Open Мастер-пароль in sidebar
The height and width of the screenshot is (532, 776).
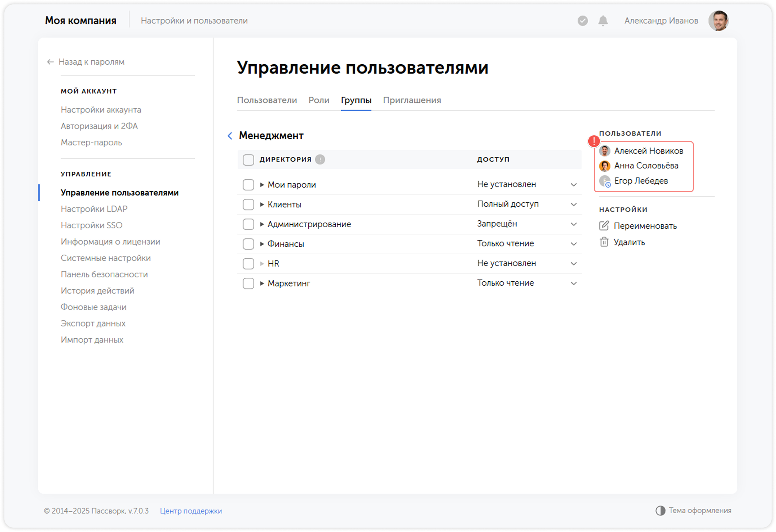[x=91, y=142]
